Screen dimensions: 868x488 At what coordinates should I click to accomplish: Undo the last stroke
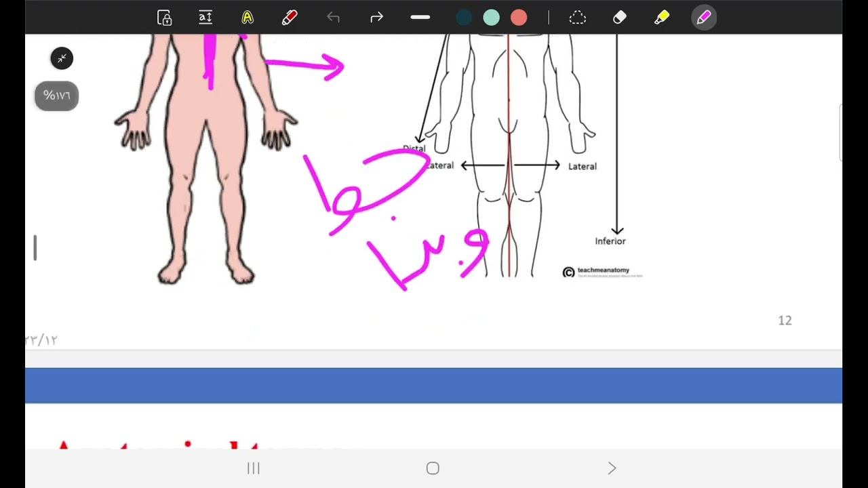click(333, 18)
